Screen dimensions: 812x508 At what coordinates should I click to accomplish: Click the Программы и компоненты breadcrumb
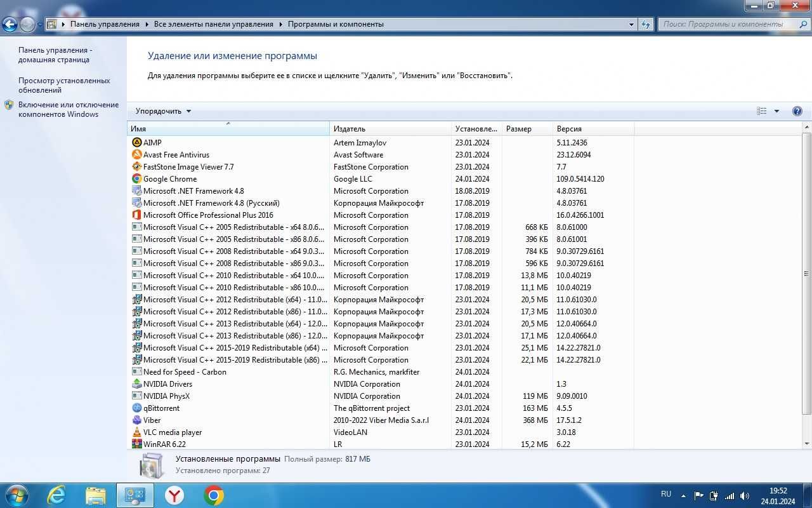(336, 24)
